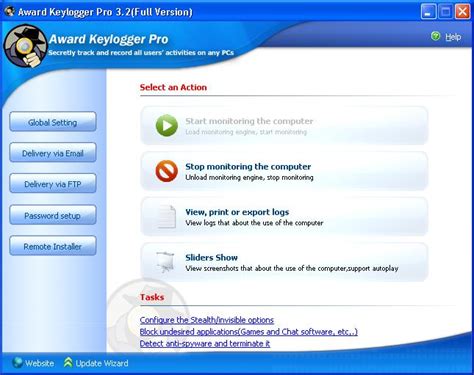This screenshot has width=474, height=375.
Task: Open Remote Installer
Action: click(53, 246)
